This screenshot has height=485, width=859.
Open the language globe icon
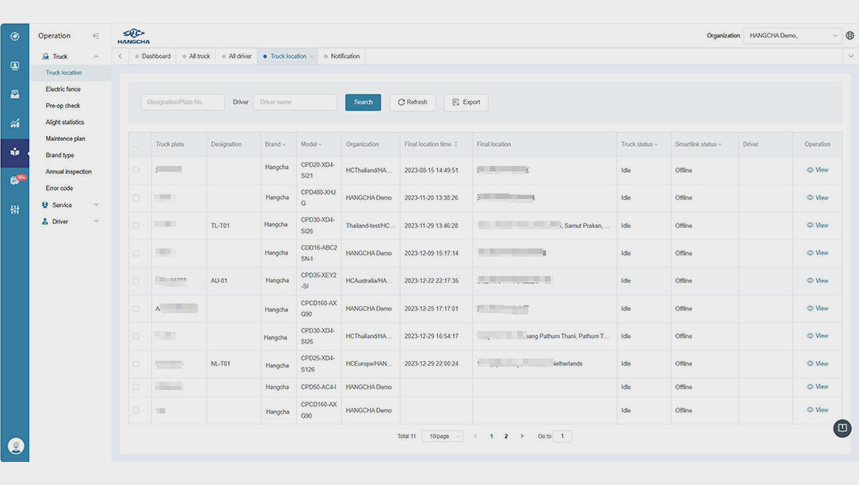tap(850, 36)
